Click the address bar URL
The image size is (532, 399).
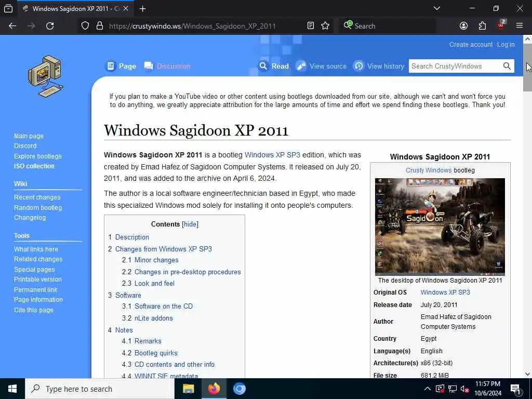point(192,26)
